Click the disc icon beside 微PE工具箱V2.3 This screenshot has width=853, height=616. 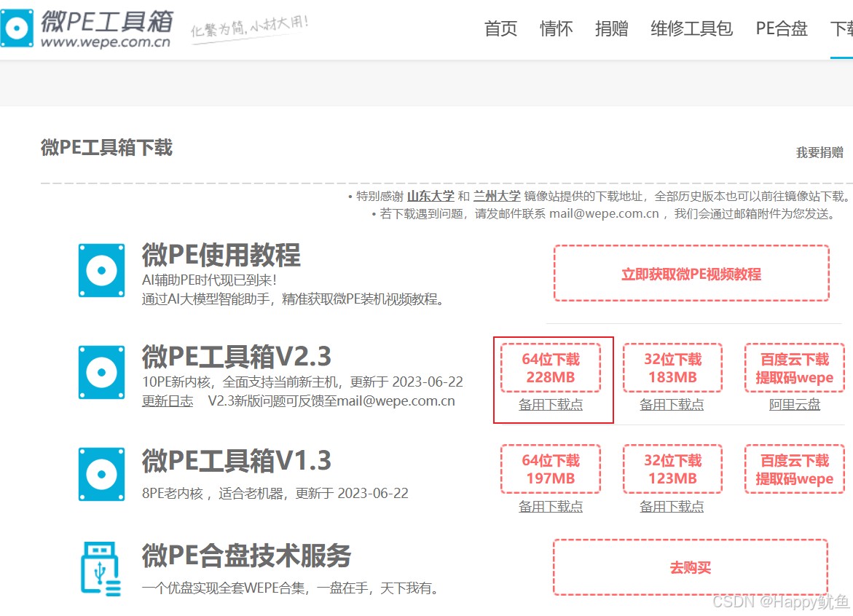click(102, 372)
